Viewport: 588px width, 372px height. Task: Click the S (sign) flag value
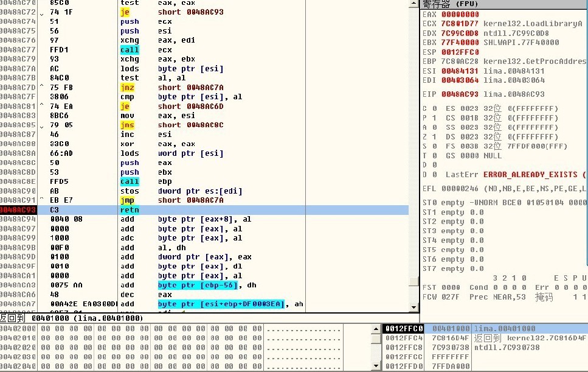click(x=434, y=146)
